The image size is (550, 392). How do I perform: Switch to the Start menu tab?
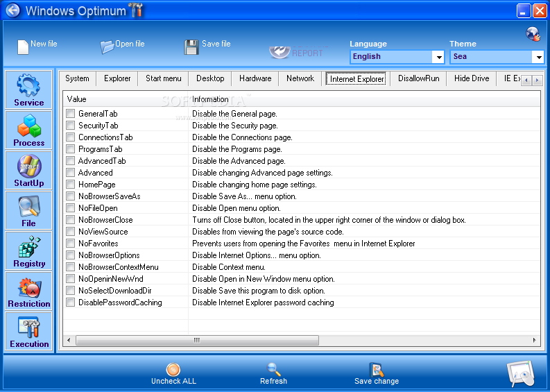164,78
